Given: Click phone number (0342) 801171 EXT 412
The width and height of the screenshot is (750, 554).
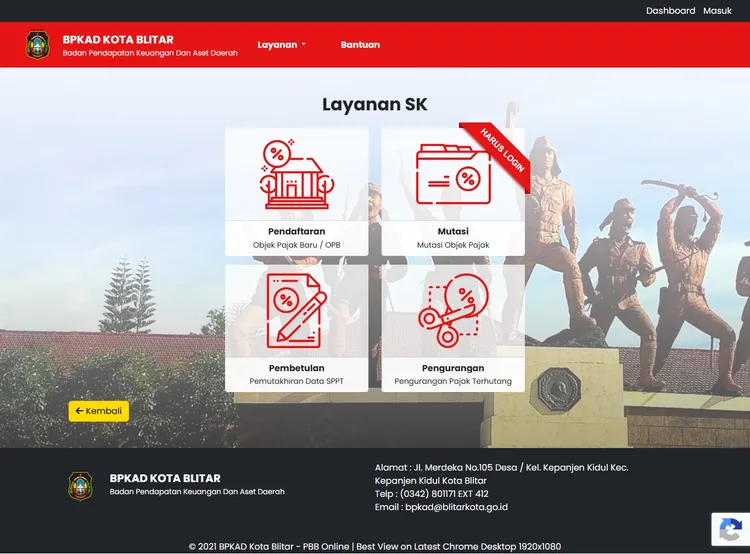Looking at the screenshot, I should [x=444, y=494].
